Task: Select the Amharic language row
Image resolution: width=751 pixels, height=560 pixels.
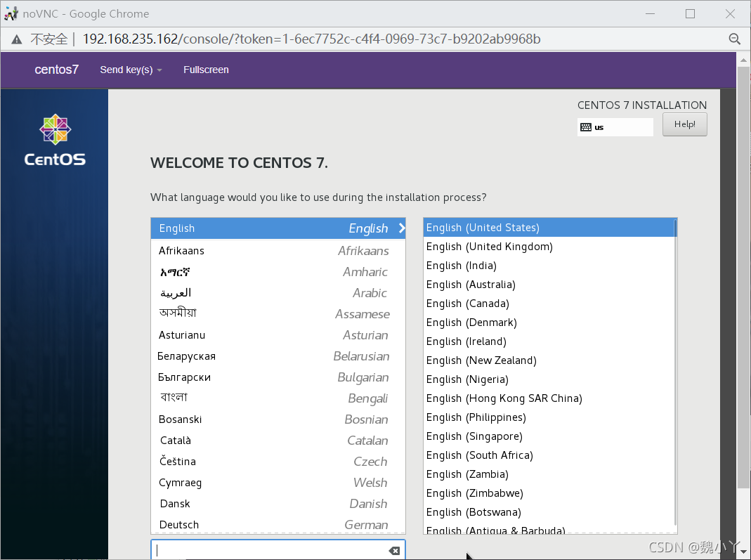Action: pos(278,272)
